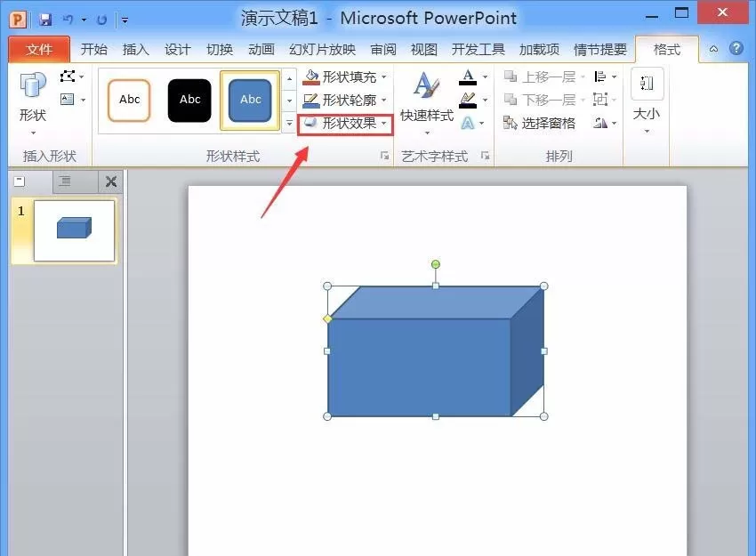The image size is (756, 556).
Task: Open the 大小 size button
Action: click(x=647, y=101)
